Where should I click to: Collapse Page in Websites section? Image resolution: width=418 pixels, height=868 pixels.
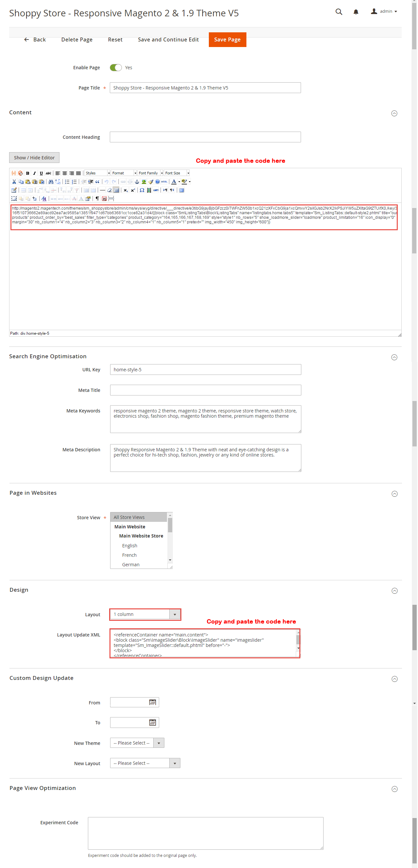tap(394, 494)
